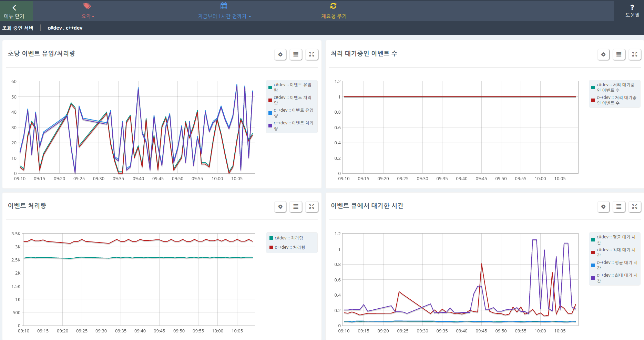Close the menu with the back arrow

tap(14, 8)
